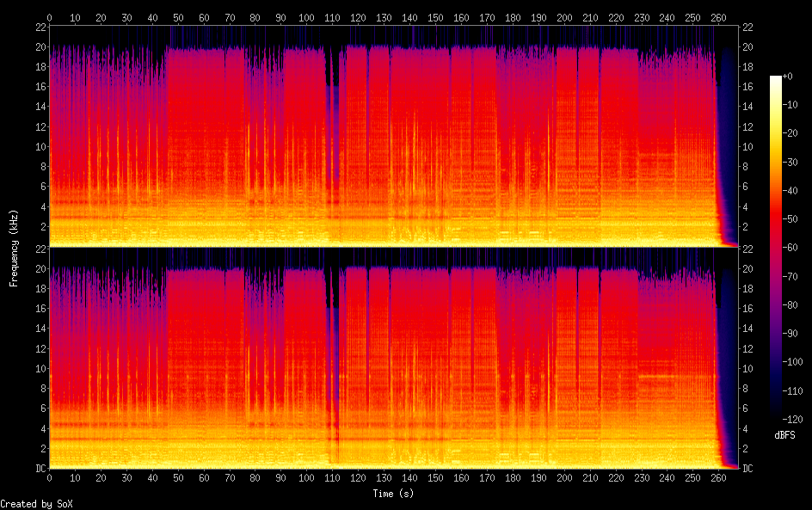Click the DC label on the bottom-left frequency axis
The height and width of the screenshot is (510, 812).
tap(40, 468)
